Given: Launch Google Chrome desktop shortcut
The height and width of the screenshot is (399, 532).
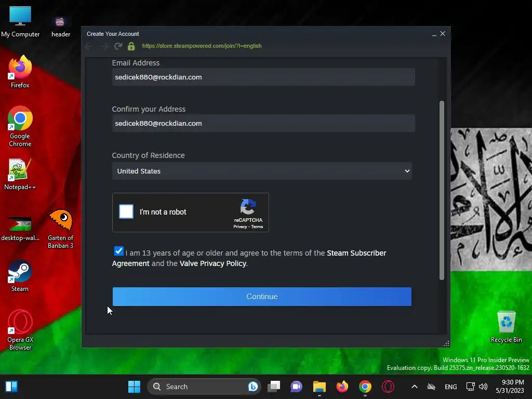Looking at the screenshot, I should (x=20, y=126).
